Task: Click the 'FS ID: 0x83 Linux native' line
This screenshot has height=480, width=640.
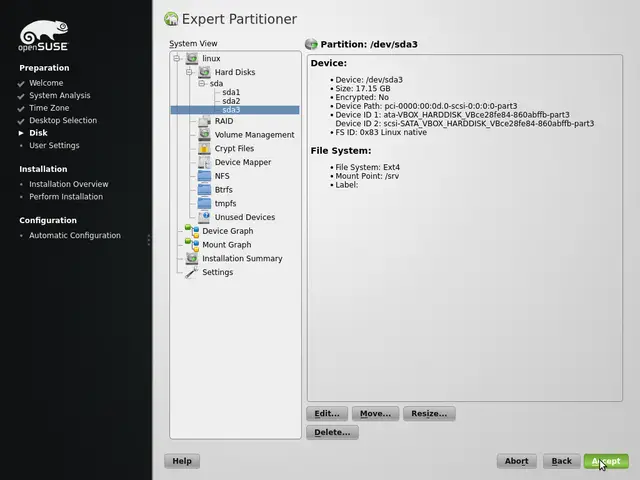Action: (x=381, y=132)
